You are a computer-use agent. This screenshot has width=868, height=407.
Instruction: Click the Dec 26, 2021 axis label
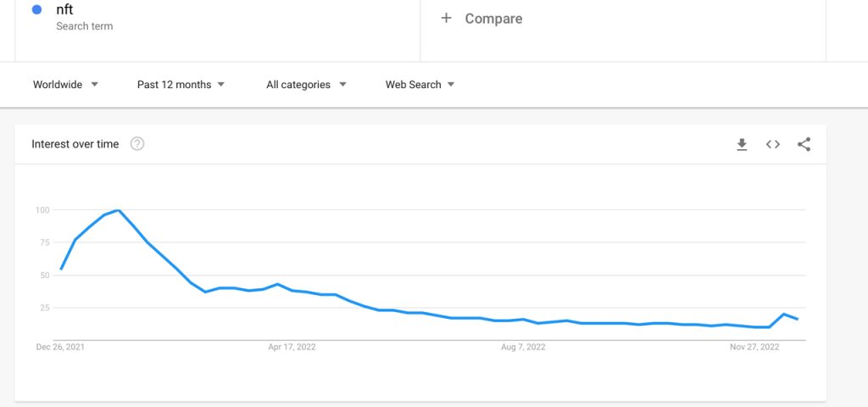[x=60, y=347]
